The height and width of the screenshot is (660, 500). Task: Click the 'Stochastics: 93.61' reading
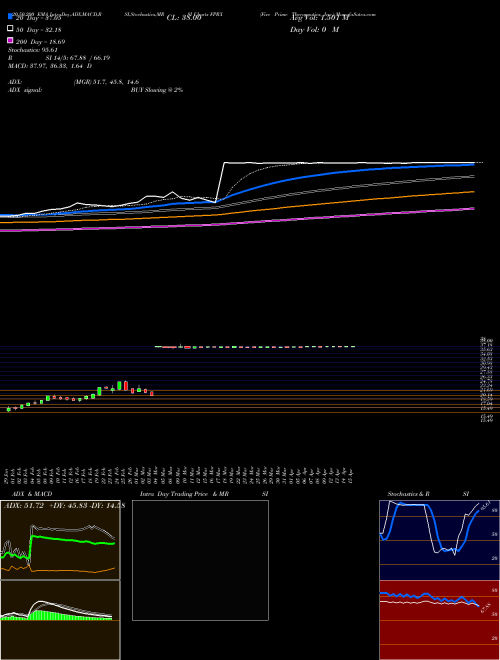click(x=33, y=50)
